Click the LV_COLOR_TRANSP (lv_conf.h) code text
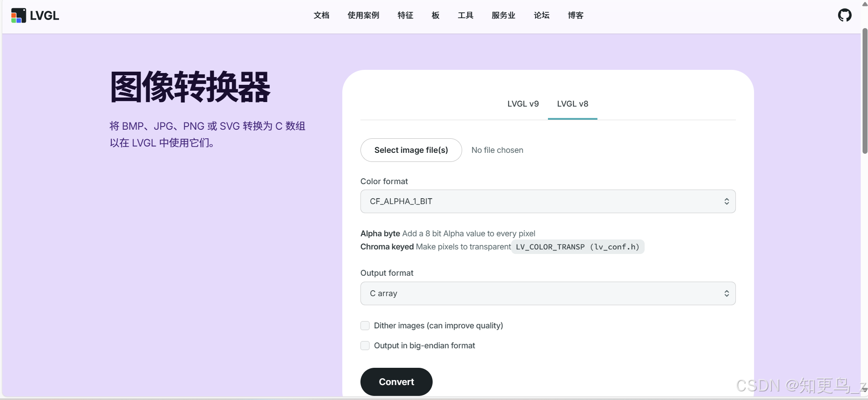The height and width of the screenshot is (400, 868). (577, 247)
